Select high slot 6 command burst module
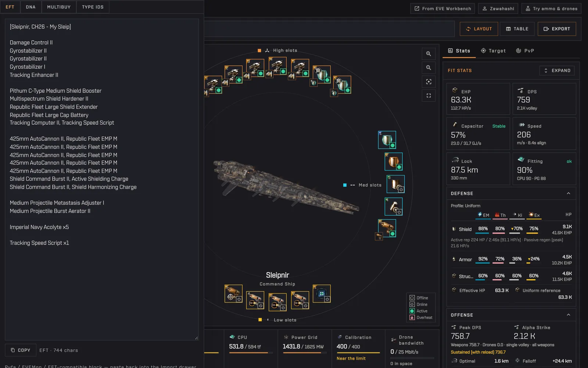The height and width of the screenshot is (368, 588). coord(322,75)
